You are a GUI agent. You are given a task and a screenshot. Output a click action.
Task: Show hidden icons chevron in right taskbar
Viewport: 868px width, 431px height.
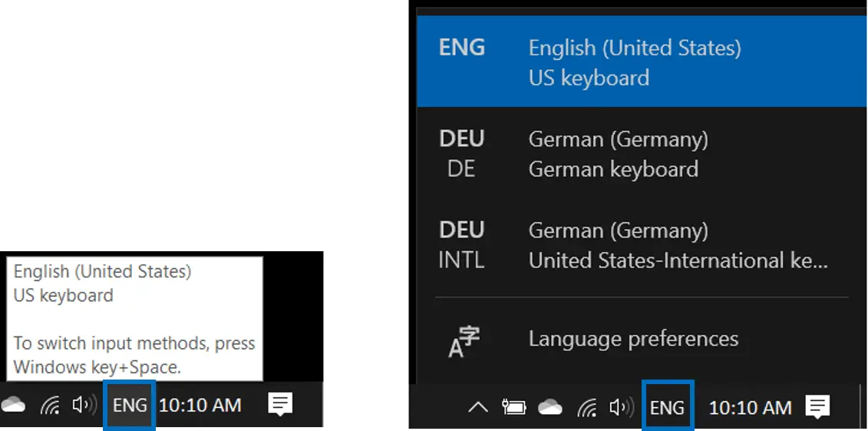click(477, 408)
